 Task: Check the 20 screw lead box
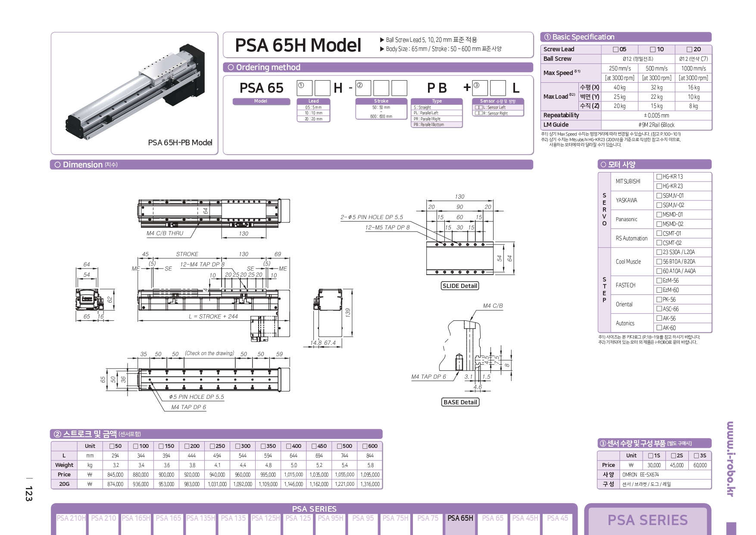point(690,50)
